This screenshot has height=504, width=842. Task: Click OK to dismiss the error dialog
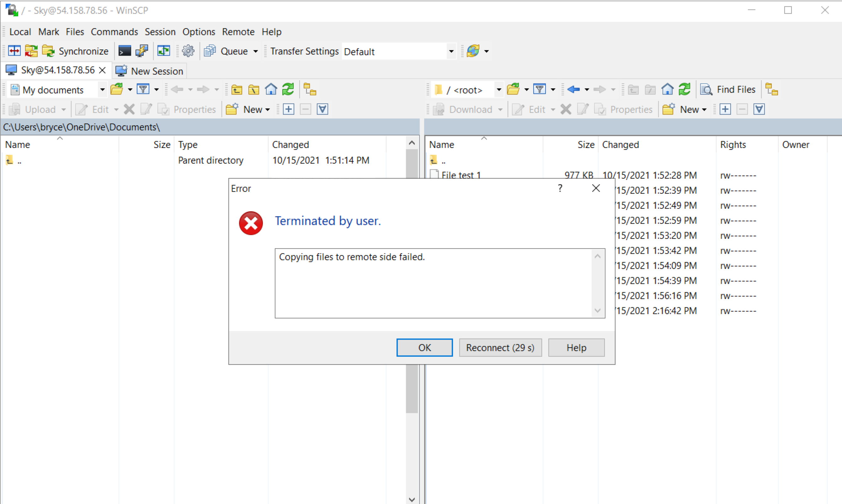[424, 347]
